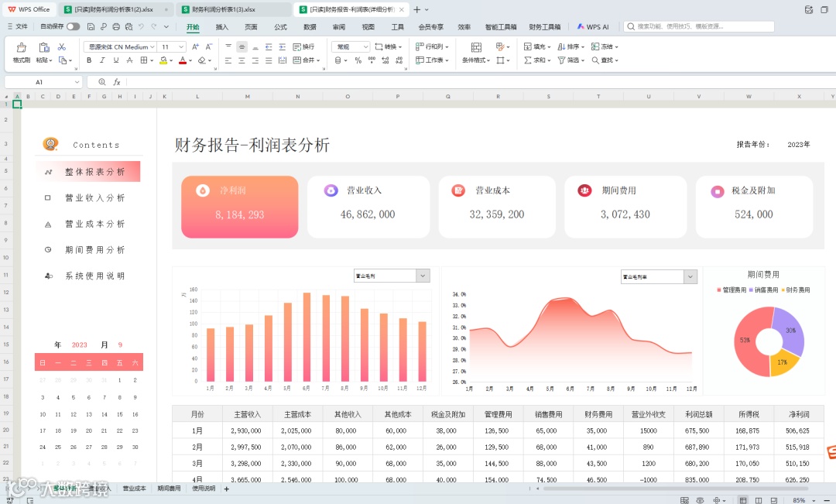The width and height of the screenshot is (836, 504).
Task: Click the Redo arrow icon
Action: 153,26
